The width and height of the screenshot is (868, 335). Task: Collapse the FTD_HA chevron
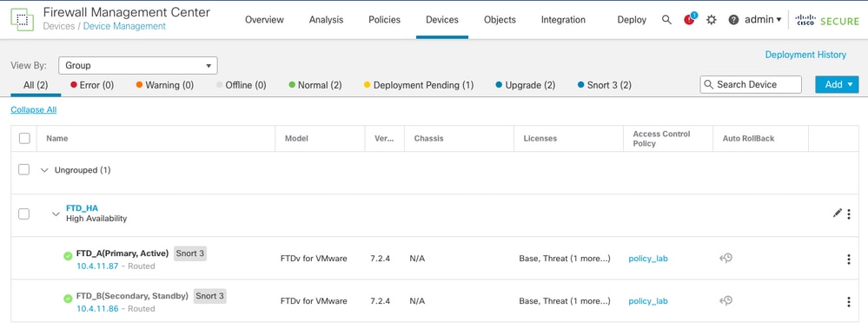pos(56,214)
